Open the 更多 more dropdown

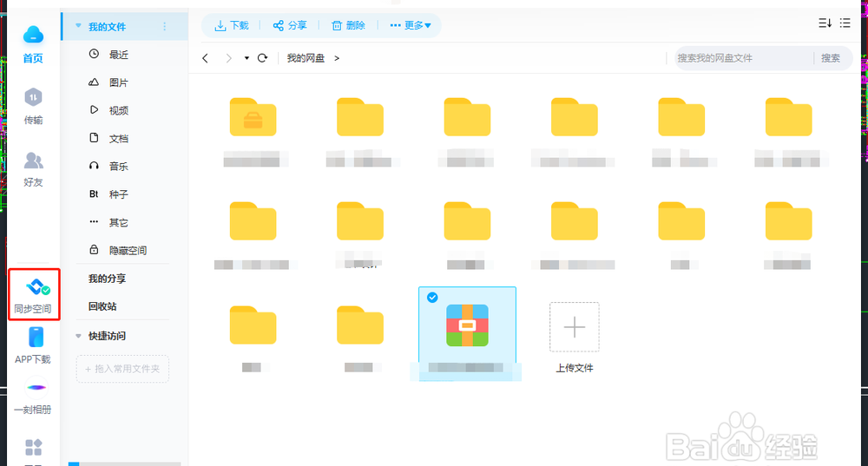(411, 25)
